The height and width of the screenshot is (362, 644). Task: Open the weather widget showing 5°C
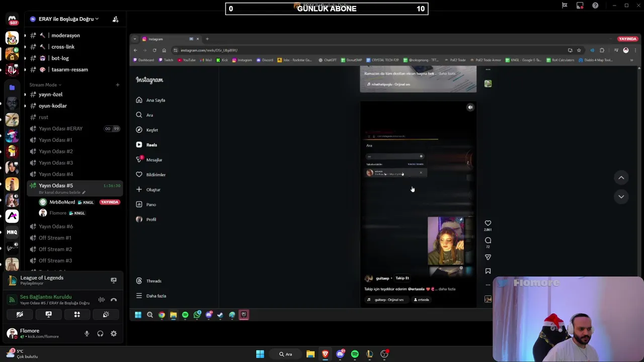click(22, 353)
